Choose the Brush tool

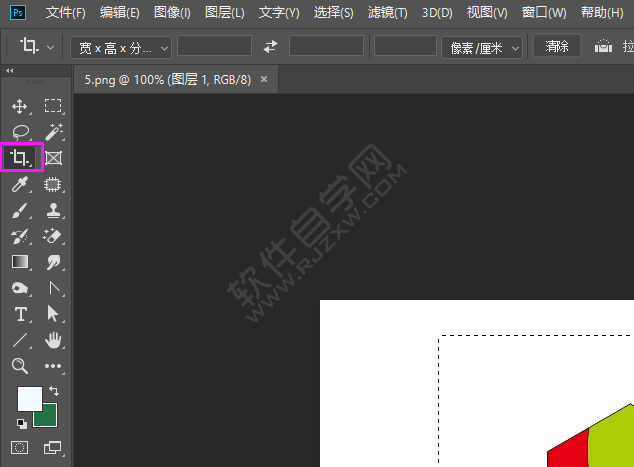pos(20,210)
